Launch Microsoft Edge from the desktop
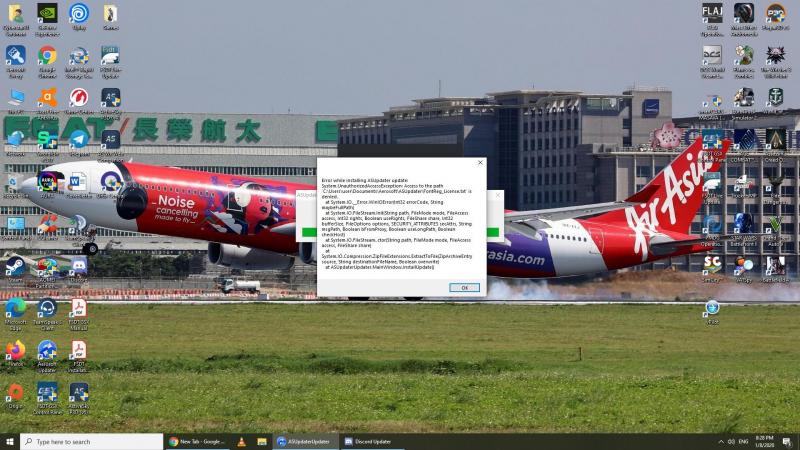This screenshot has width=800, height=450. [15, 314]
